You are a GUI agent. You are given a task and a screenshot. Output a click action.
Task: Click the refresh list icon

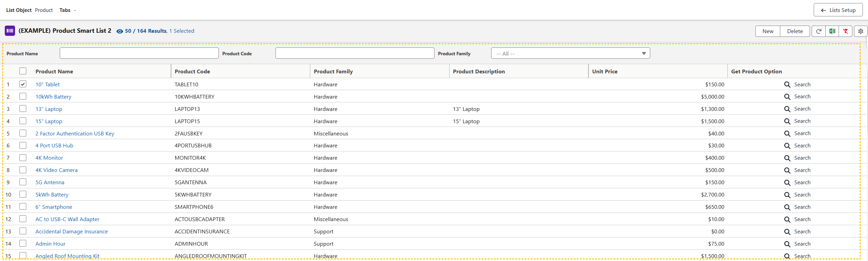(818, 31)
